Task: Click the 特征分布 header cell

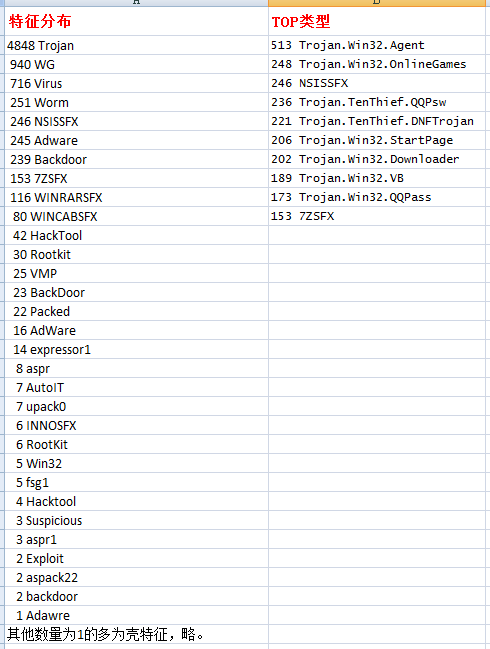Action: 136,21
